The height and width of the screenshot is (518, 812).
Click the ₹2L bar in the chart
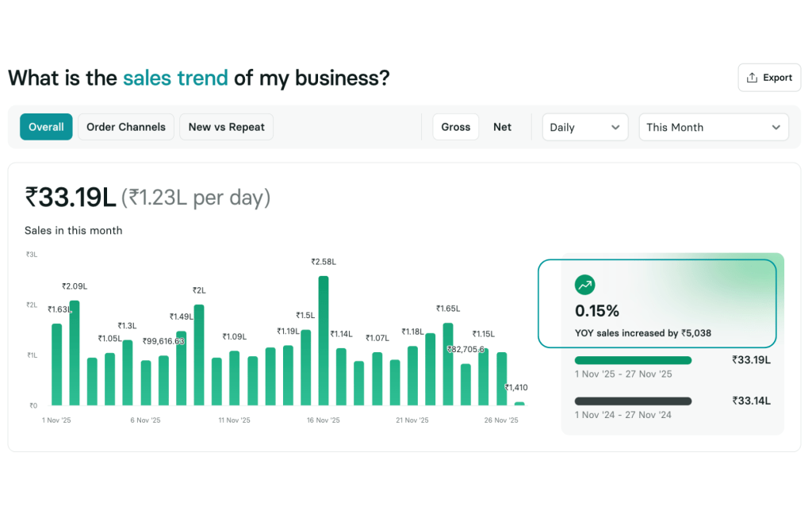199,355
